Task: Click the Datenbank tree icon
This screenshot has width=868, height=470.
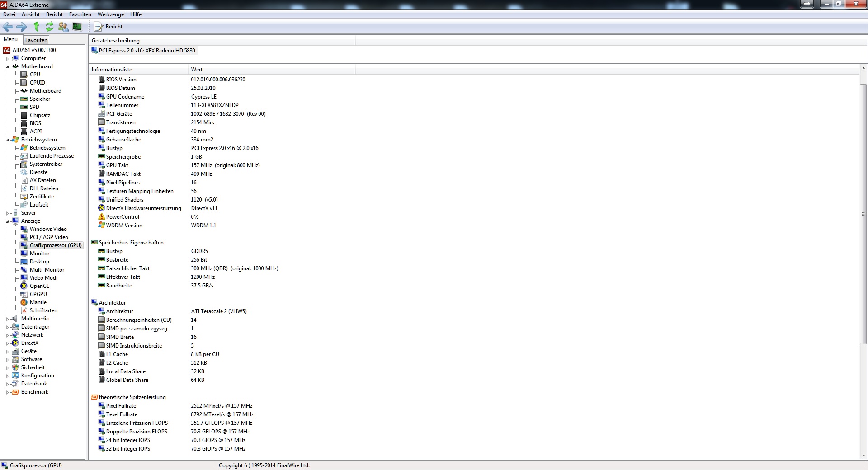Action: coord(15,384)
